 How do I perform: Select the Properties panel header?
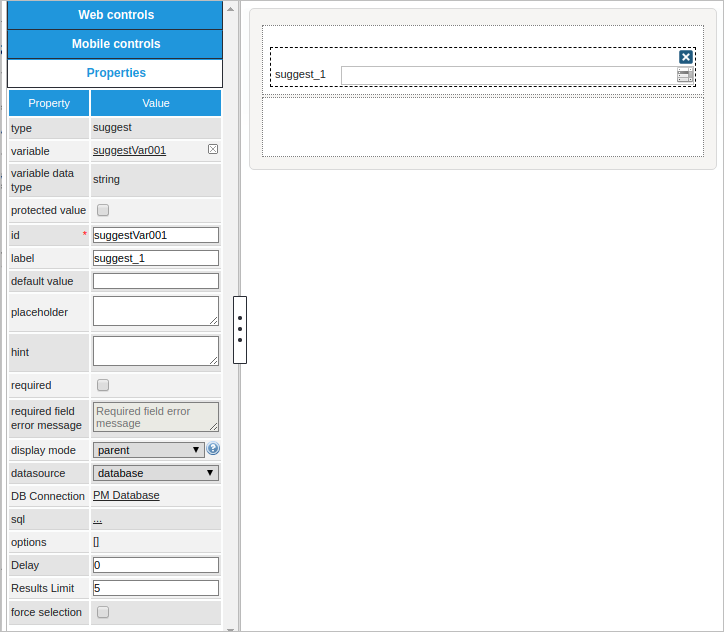115,73
